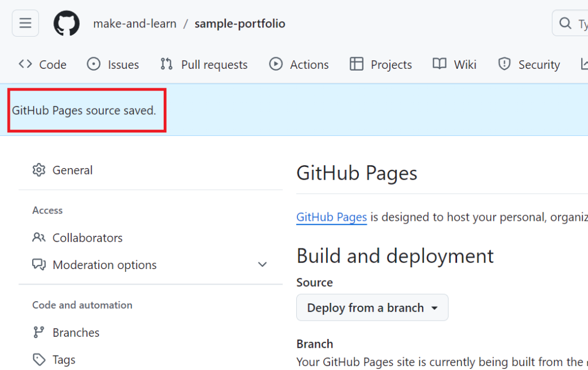The height and width of the screenshot is (370, 588).
Task: Click the Collaborators people icon
Action: coord(38,237)
